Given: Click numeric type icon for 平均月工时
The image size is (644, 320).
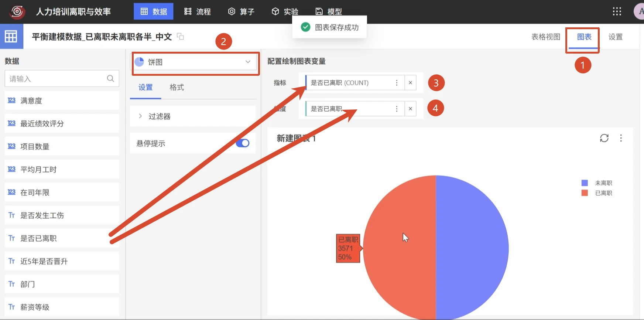Looking at the screenshot, I should point(11,169).
